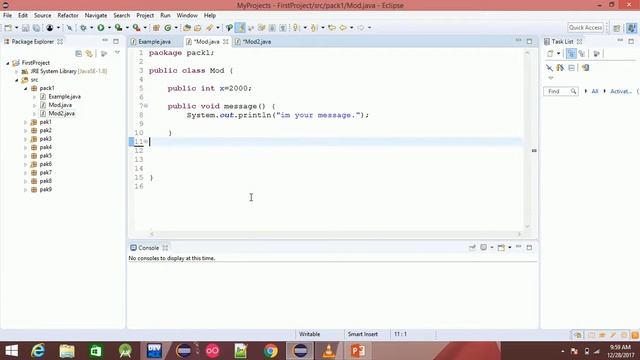Open the Run menu
This screenshot has width=640, height=360.
165,15
